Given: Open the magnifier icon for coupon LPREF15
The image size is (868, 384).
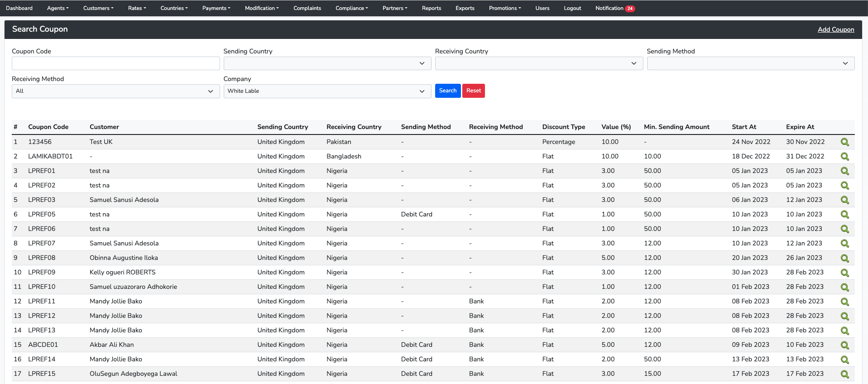Looking at the screenshot, I should (844, 374).
